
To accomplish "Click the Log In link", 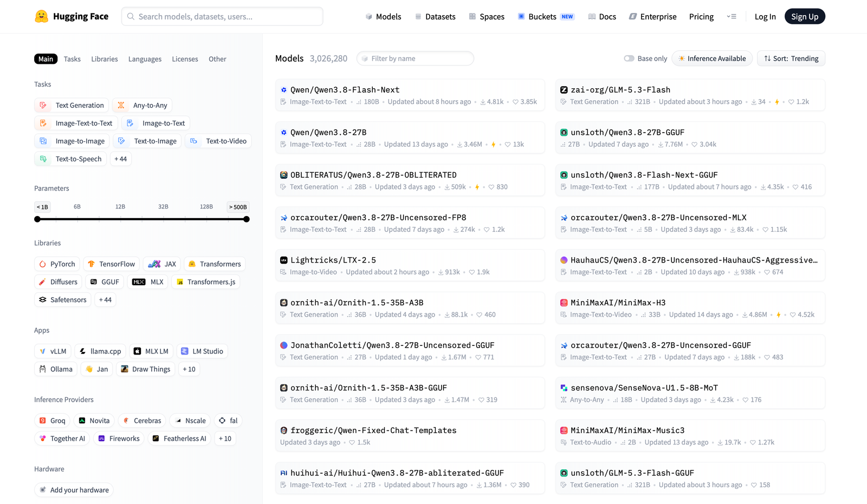I will (x=765, y=17).
